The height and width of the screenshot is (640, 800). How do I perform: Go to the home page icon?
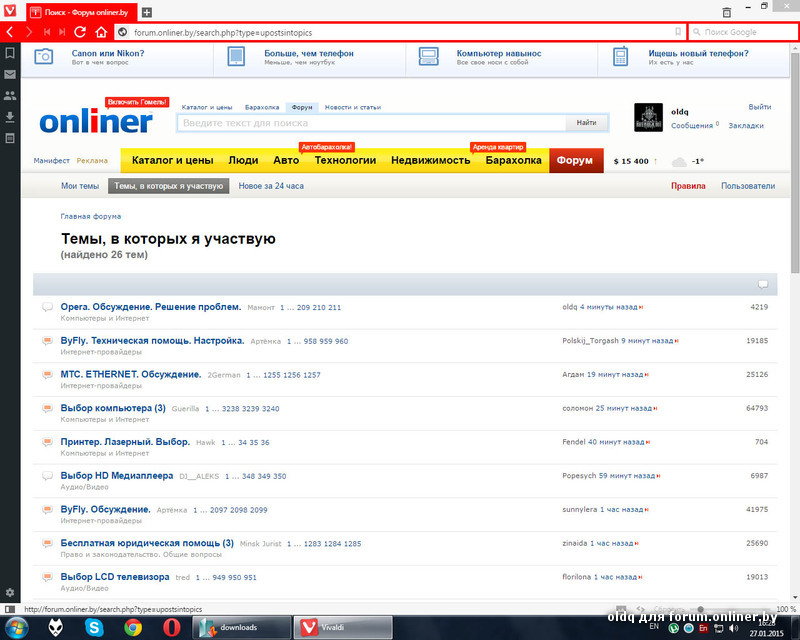tap(101, 32)
